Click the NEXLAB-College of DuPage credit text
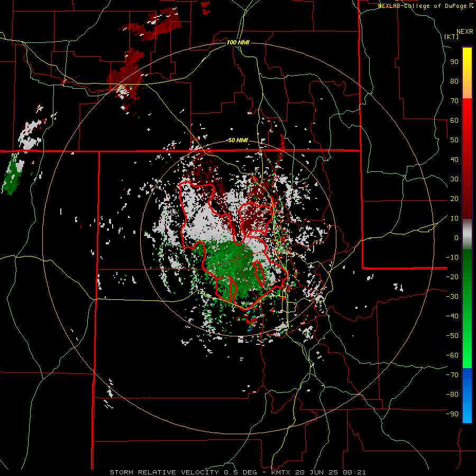Screen dimensions: 476x476 tap(423, 6)
